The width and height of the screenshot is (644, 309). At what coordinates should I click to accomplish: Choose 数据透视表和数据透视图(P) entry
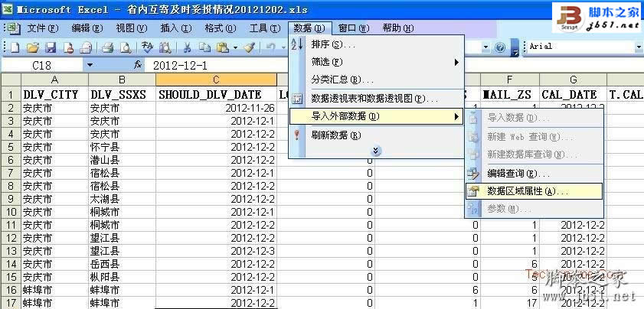[377, 99]
